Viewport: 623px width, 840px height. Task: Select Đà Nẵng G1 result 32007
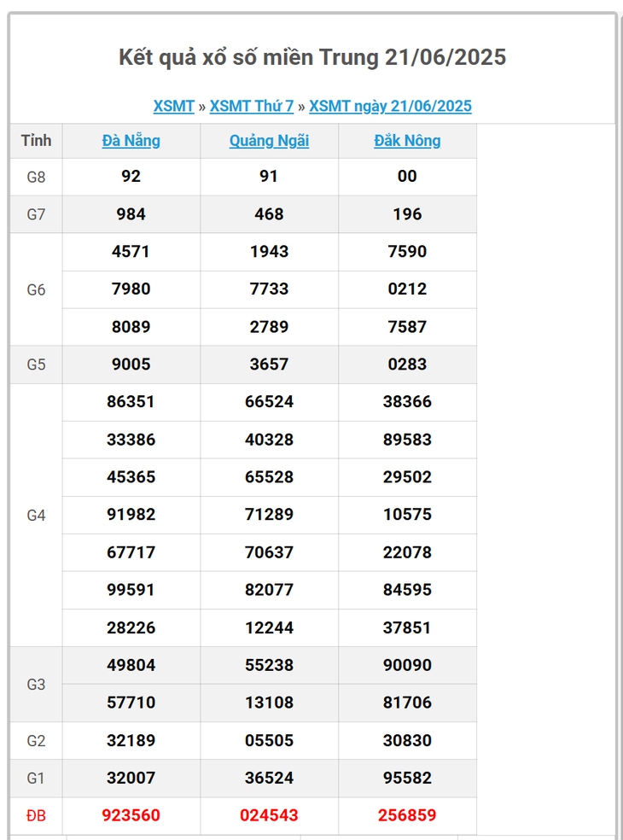tap(131, 778)
